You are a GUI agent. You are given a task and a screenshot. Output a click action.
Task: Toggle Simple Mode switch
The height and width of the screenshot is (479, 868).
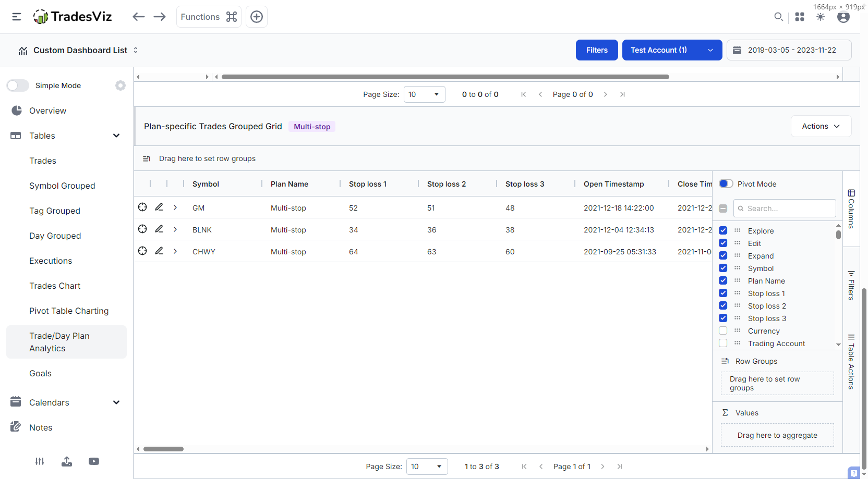pos(18,85)
